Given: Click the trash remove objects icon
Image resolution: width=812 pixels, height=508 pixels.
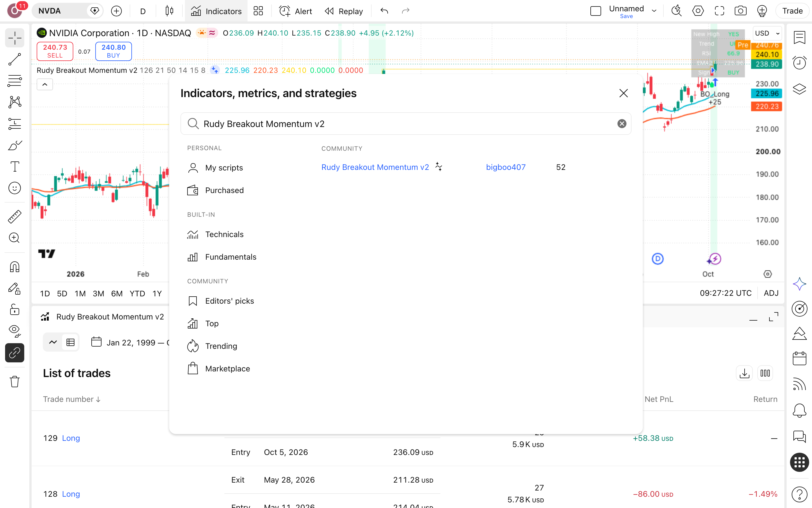Looking at the screenshot, I should pyautogui.click(x=14, y=382).
